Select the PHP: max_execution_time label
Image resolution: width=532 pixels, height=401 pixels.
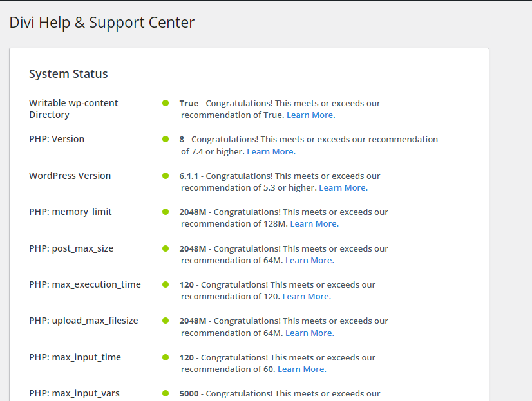pyautogui.click(x=85, y=284)
